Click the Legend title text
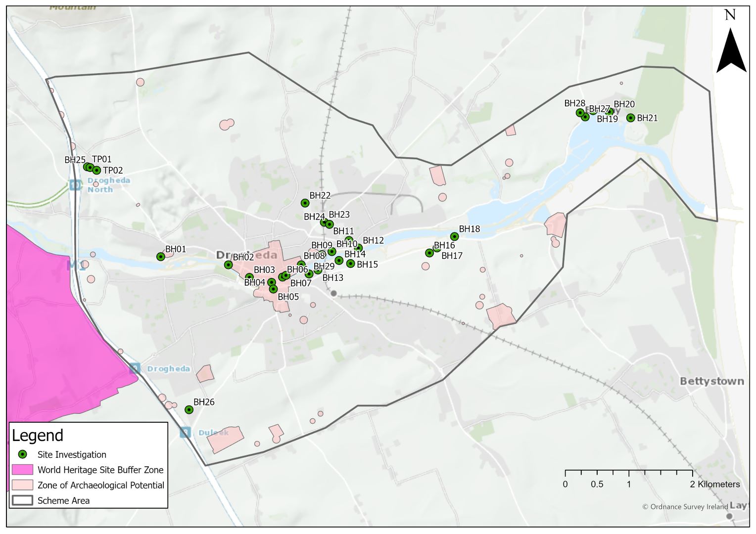 tap(38, 436)
